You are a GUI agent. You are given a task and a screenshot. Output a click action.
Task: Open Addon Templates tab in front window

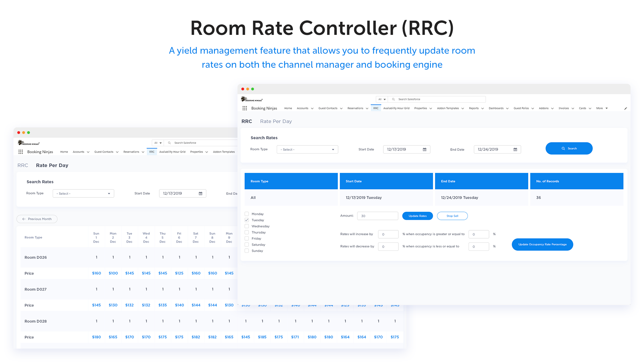[448, 108]
